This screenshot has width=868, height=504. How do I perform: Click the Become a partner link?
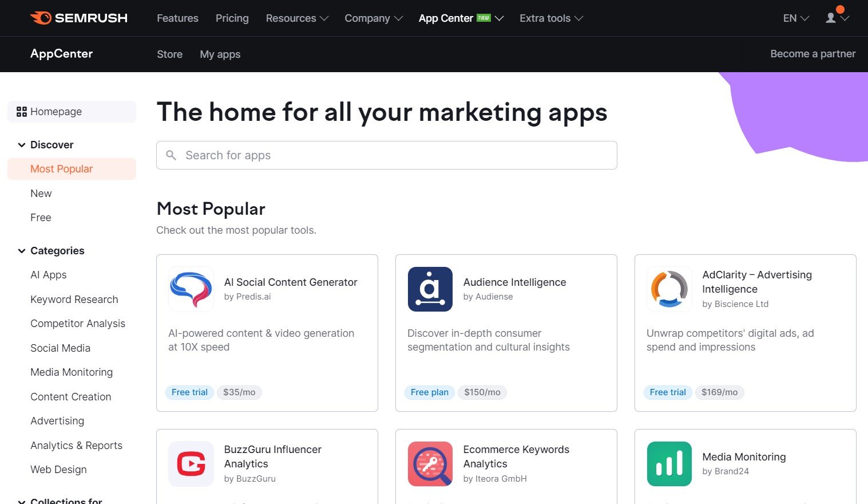(812, 54)
